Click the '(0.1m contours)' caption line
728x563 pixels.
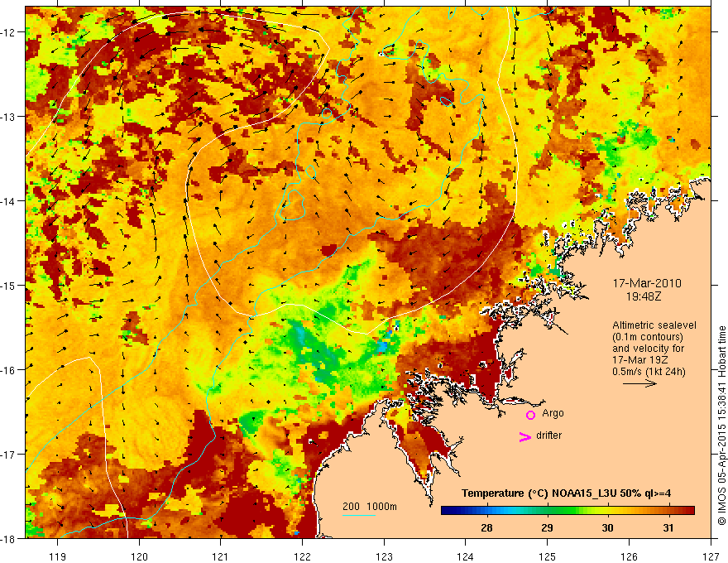click(x=648, y=337)
